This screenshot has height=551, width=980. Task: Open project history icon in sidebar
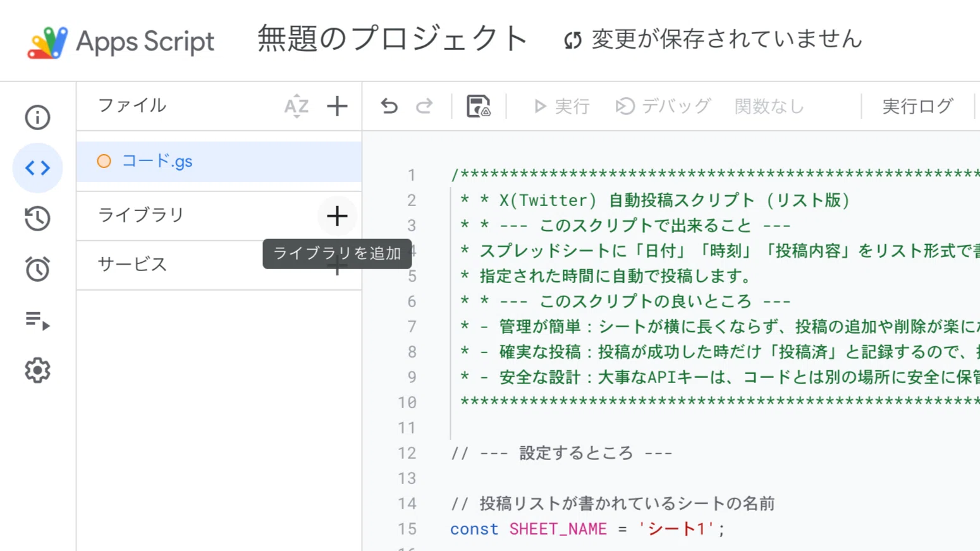point(37,219)
